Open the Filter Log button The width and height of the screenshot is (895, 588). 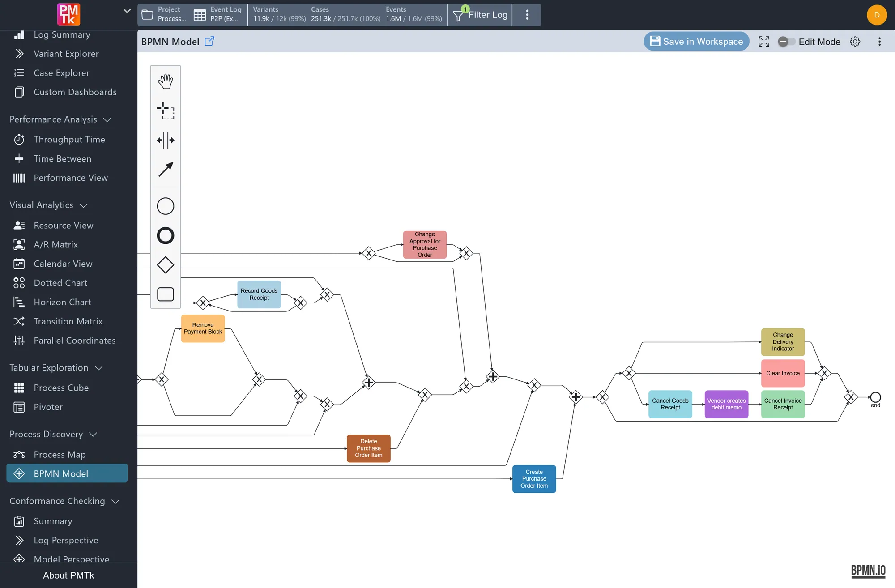tap(480, 15)
